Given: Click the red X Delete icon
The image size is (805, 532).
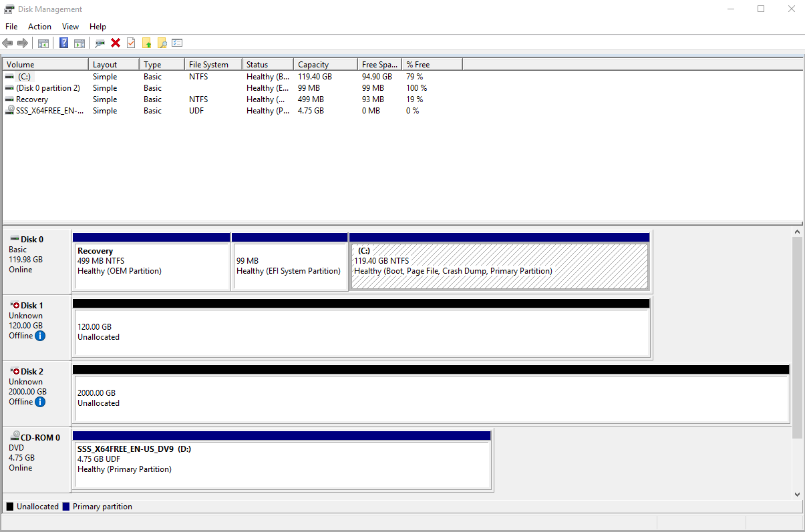Looking at the screenshot, I should point(116,43).
